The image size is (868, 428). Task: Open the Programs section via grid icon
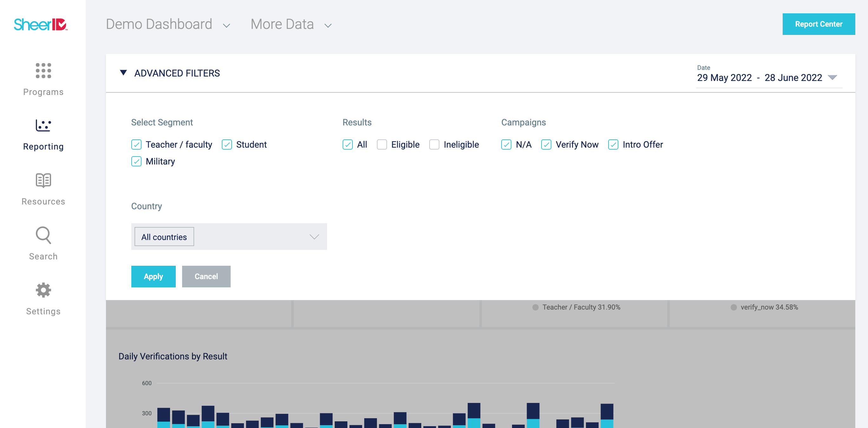(x=43, y=71)
